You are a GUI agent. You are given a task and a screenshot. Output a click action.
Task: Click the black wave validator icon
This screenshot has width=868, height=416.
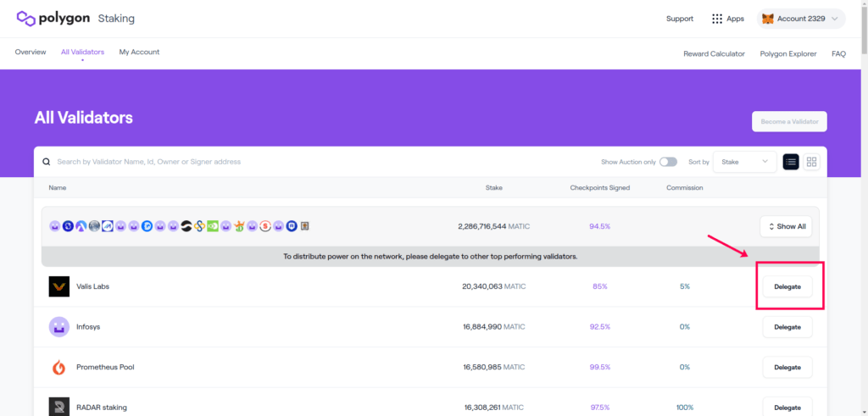pos(186,226)
